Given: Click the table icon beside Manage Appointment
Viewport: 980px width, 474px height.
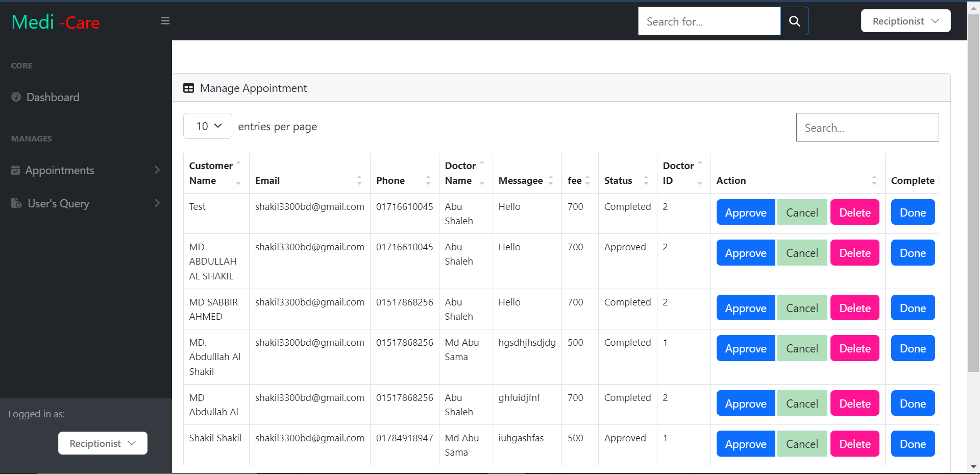Looking at the screenshot, I should click(x=188, y=88).
